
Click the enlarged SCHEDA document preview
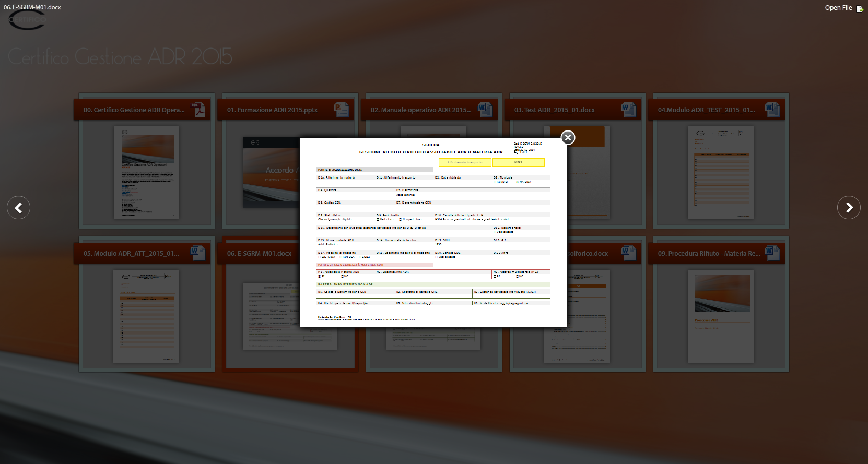[433, 232]
